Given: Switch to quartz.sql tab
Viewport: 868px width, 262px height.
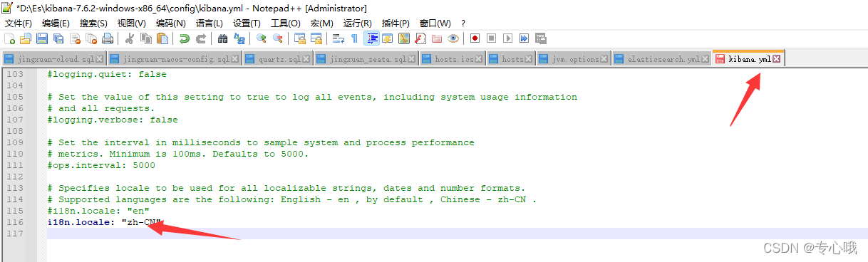Looking at the screenshot, I should pos(278,59).
